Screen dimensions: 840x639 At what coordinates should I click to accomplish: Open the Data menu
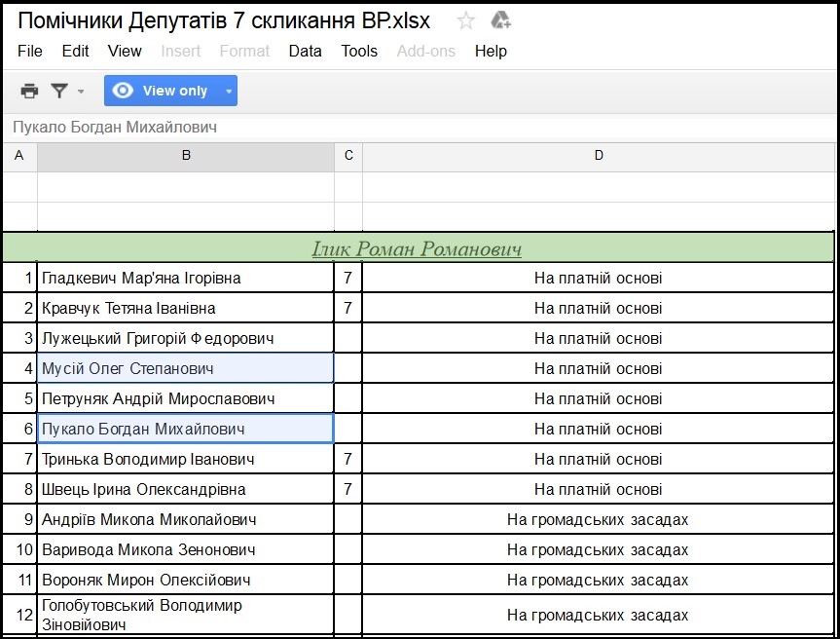(x=305, y=51)
